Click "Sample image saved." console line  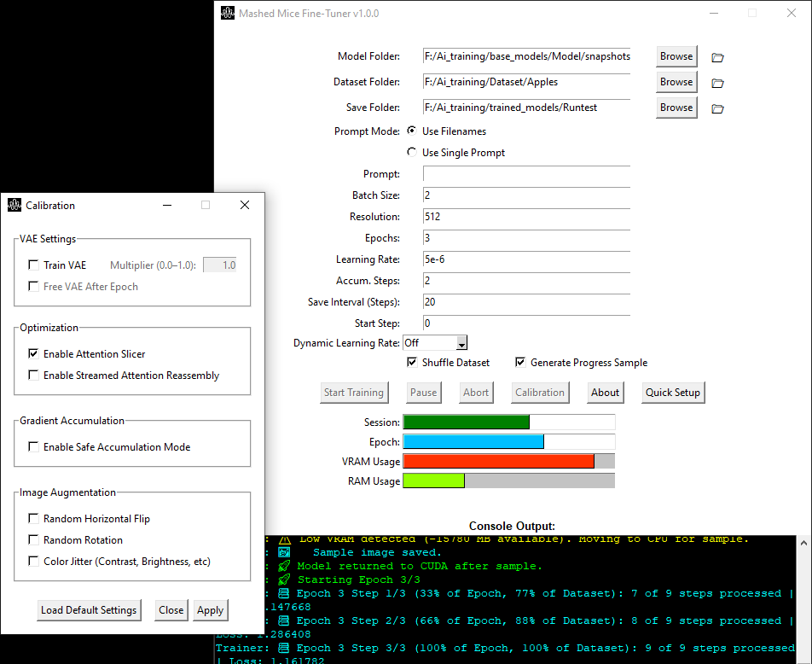(377, 552)
